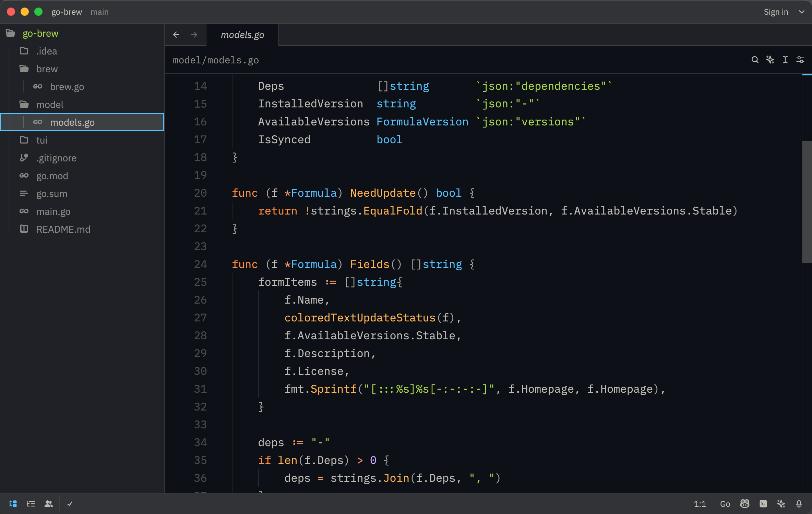Viewport: 812px width, 514px height.
Task: Click the Go icon beside main.go
Action: (24, 211)
